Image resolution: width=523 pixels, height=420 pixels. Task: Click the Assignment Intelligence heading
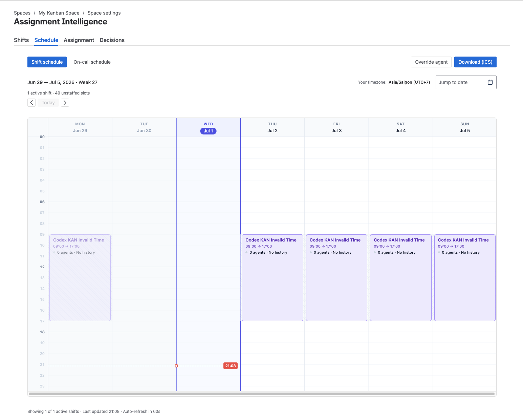pyautogui.click(x=61, y=22)
